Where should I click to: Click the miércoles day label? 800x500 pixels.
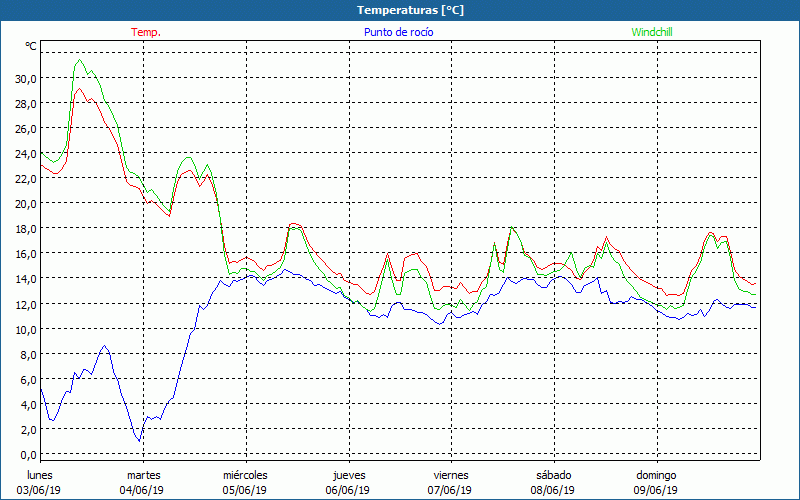tap(245, 475)
